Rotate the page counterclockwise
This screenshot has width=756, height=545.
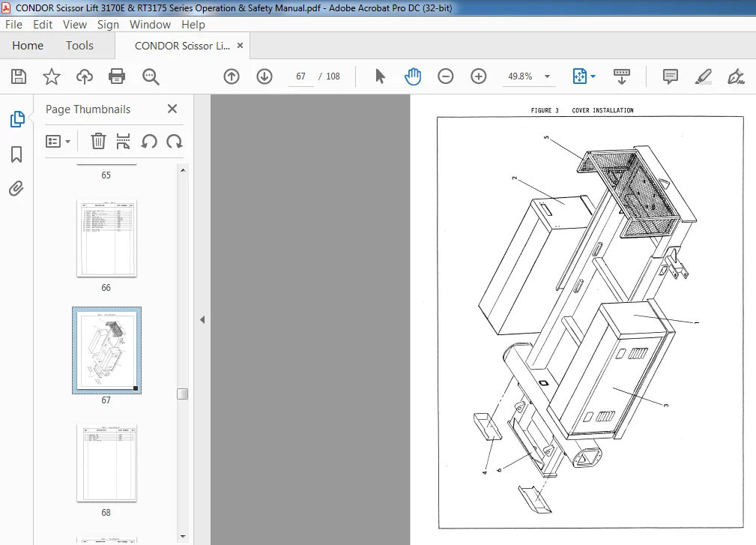coord(149,142)
